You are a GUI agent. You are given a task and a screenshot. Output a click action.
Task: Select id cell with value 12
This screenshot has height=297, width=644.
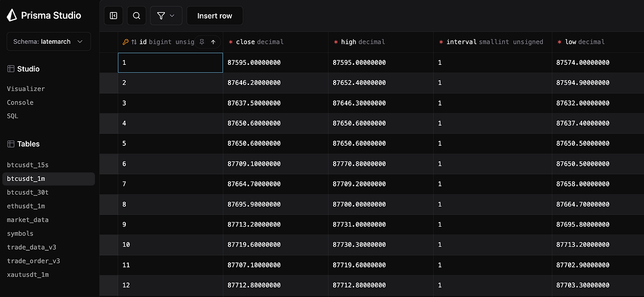[171, 285]
